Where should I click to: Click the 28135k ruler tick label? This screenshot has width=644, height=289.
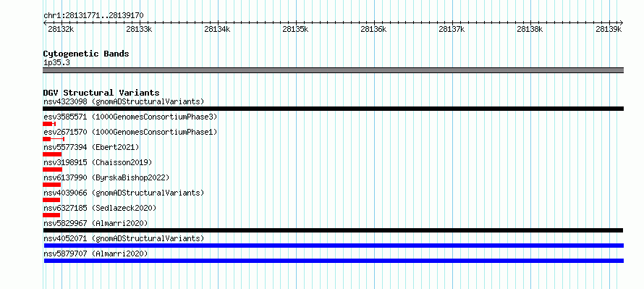pos(295,29)
